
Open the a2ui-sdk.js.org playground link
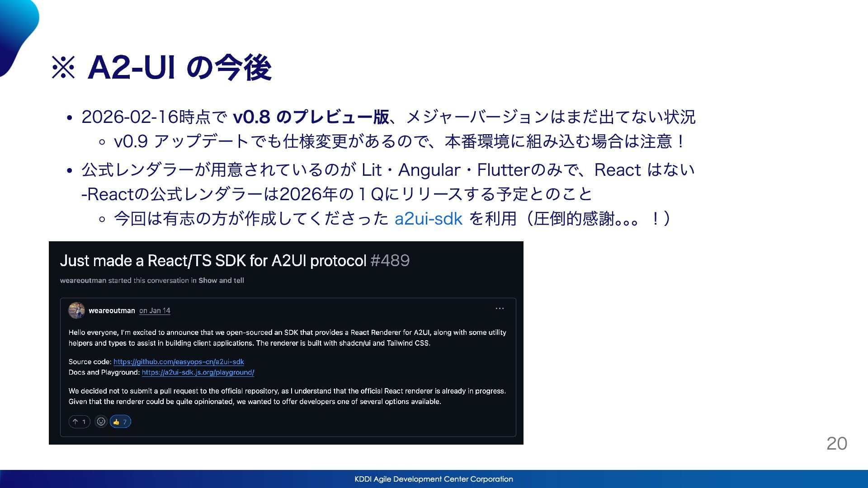198,373
